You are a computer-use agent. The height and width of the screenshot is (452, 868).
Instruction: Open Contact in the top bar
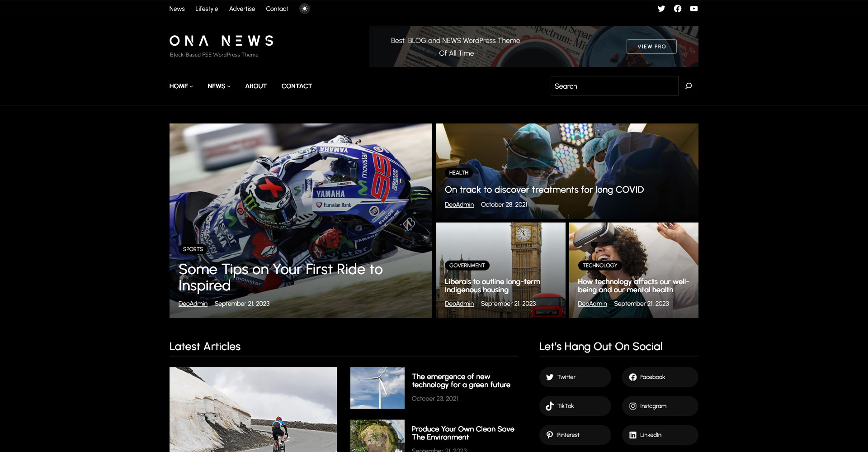coord(277,9)
